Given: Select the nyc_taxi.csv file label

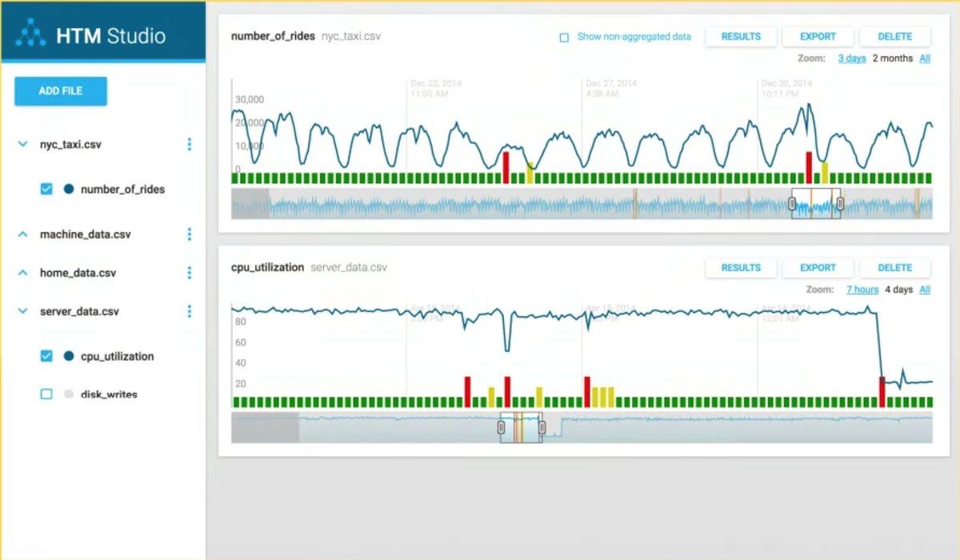Looking at the screenshot, I should pos(70,145).
